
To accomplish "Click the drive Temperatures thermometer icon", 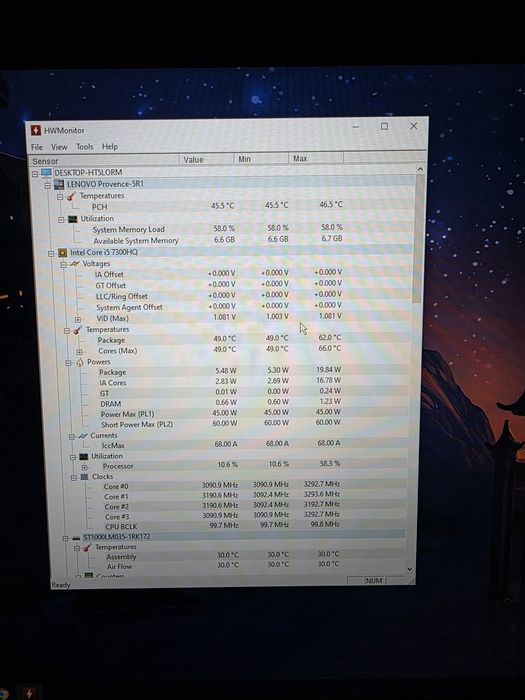I will click(x=88, y=547).
